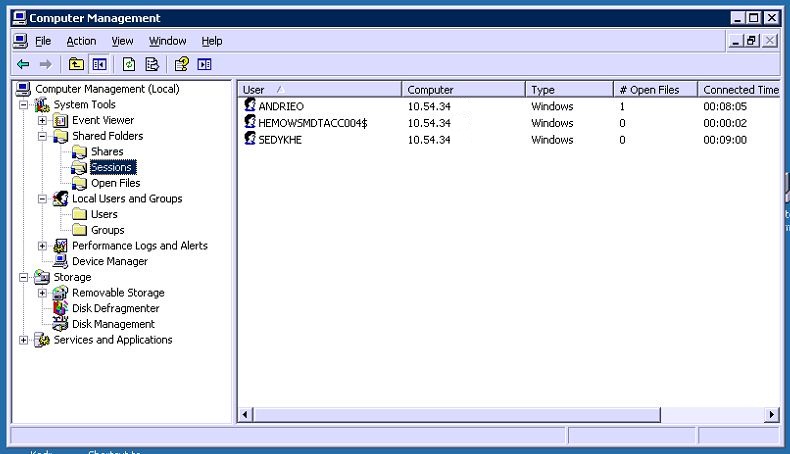The image size is (790, 454).
Task: Click the Shared Folders icon
Action: click(x=60, y=136)
